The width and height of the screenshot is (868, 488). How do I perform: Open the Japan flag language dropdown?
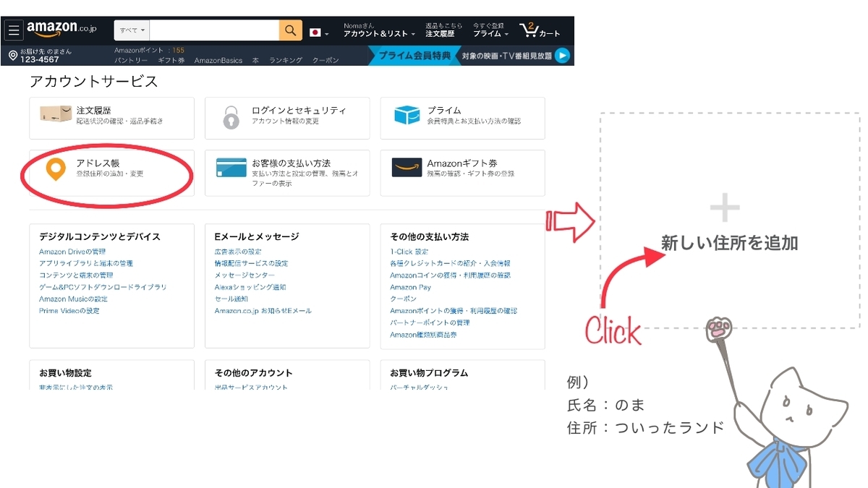(319, 33)
